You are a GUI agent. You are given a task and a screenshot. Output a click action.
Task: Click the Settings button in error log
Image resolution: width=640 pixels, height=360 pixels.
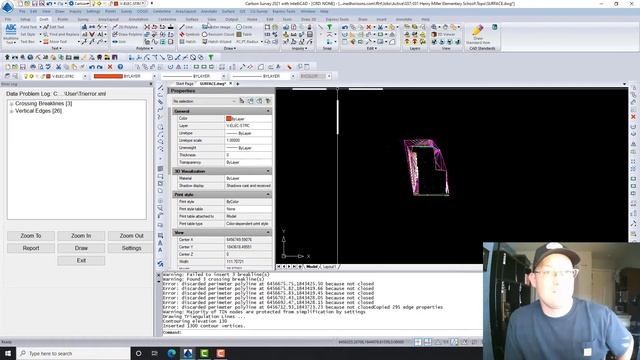131,248
